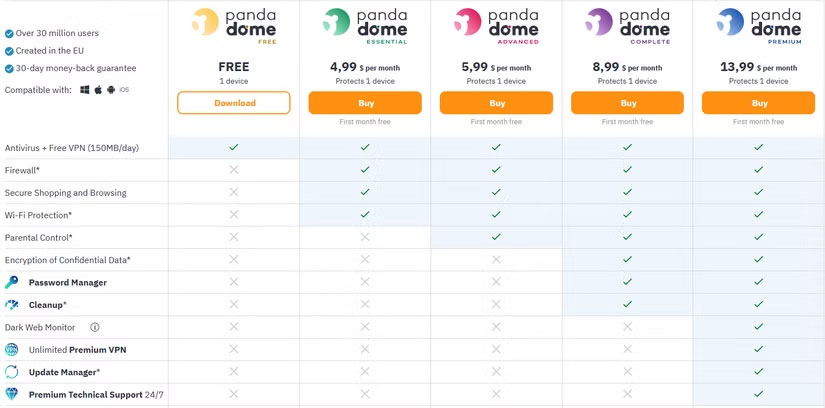Click the Panda Dome Premium logo
This screenshot has width=825, height=408.
[759, 24]
